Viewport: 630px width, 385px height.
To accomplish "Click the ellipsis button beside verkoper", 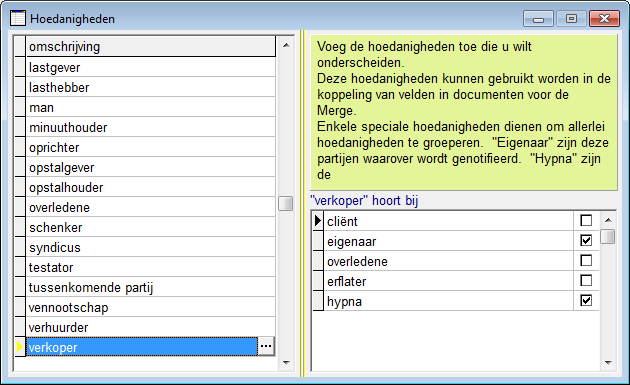I will [x=266, y=346].
